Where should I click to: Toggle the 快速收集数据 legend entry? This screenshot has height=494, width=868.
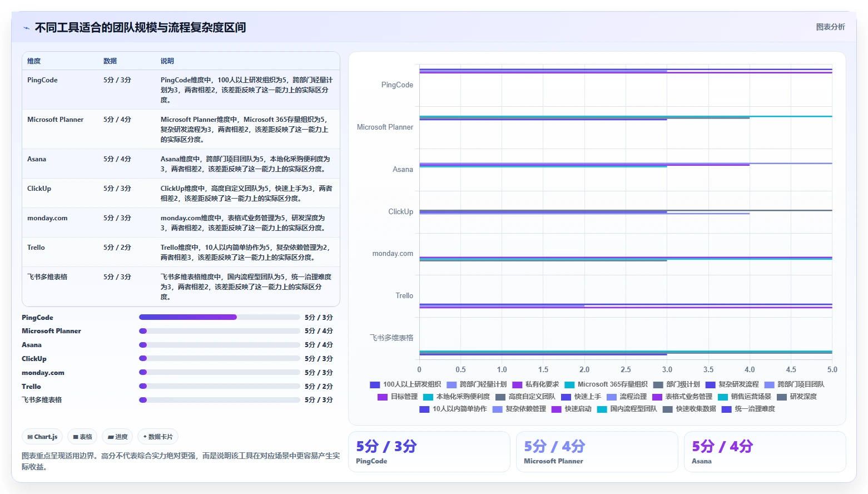click(x=690, y=409)
